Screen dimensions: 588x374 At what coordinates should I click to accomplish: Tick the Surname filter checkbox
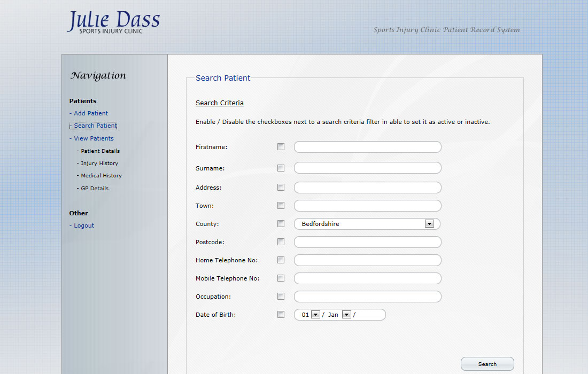click(x=281, y=168)
